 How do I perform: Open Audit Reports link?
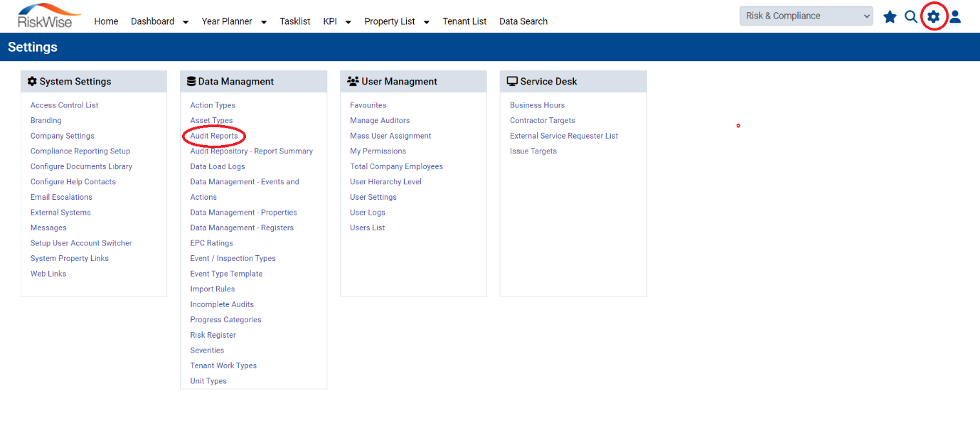point(214,136)
